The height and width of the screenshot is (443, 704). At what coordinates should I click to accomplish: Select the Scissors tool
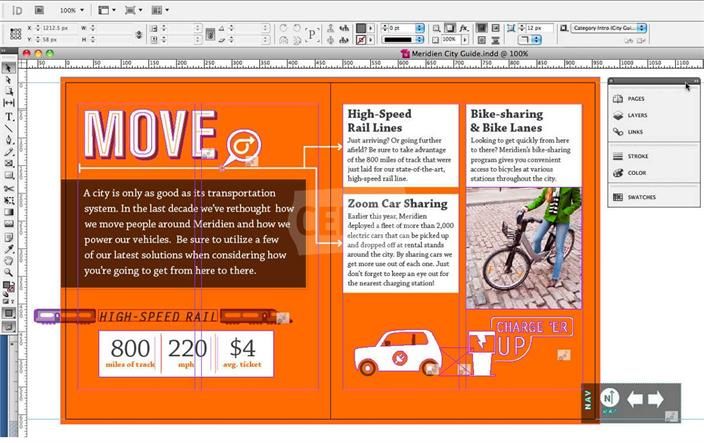[9, 187]
